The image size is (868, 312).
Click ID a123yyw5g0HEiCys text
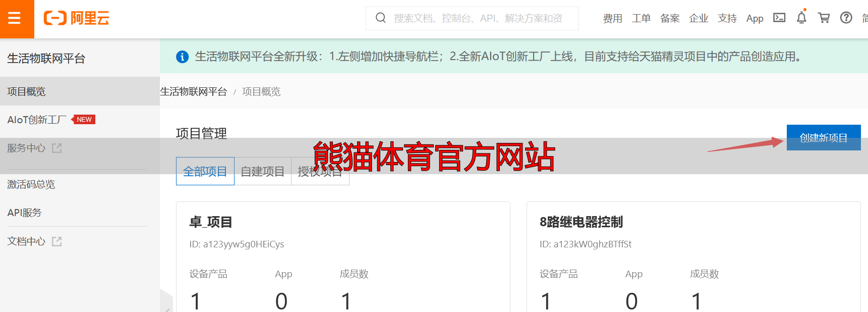click(237, 244)
